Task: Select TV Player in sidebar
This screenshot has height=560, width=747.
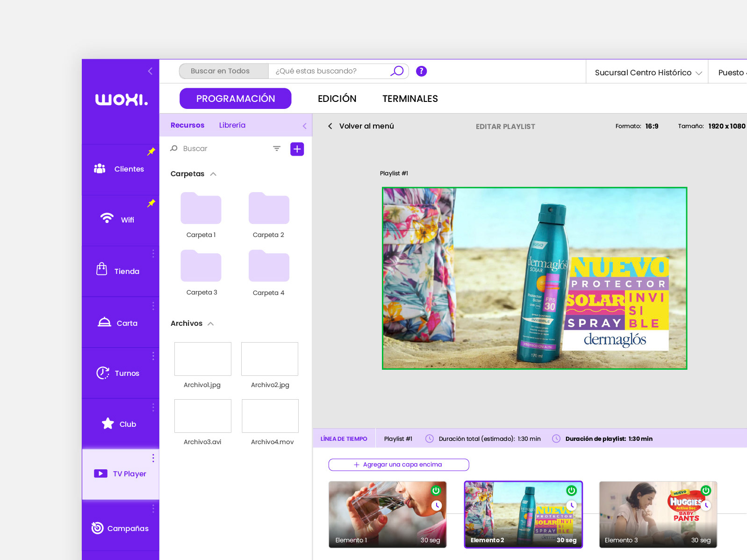Action: (x=120, y=474)
